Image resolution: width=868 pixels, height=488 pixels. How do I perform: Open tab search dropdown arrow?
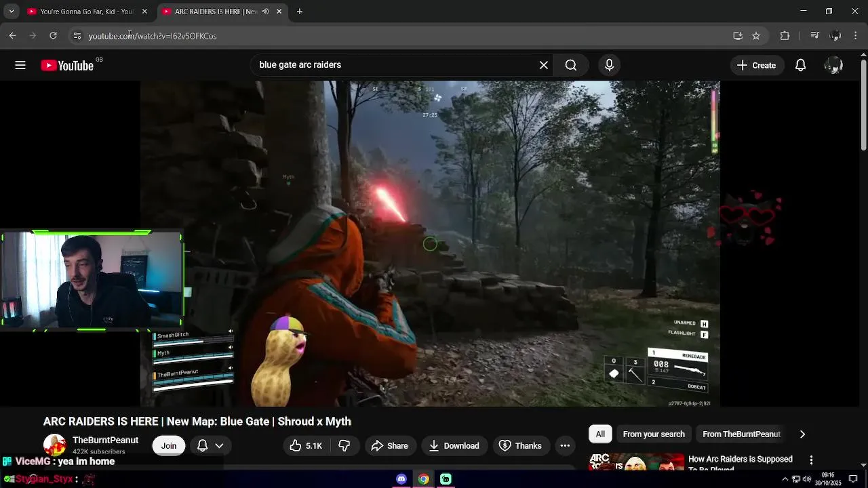[x=12, y=12]
